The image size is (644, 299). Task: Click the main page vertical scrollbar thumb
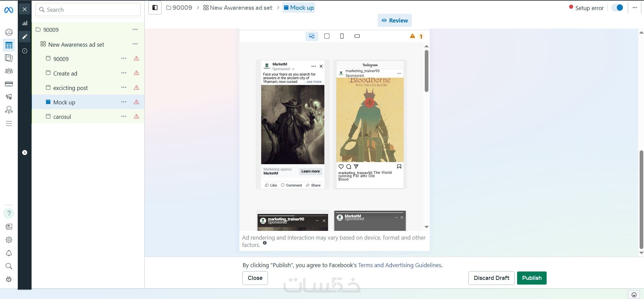pyautogui.click(x=641, y=200)
